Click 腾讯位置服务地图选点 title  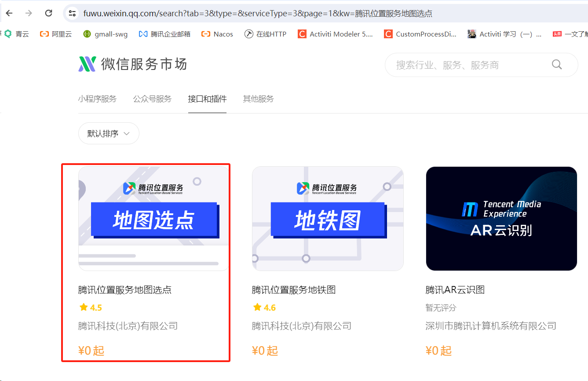[125, 290]
